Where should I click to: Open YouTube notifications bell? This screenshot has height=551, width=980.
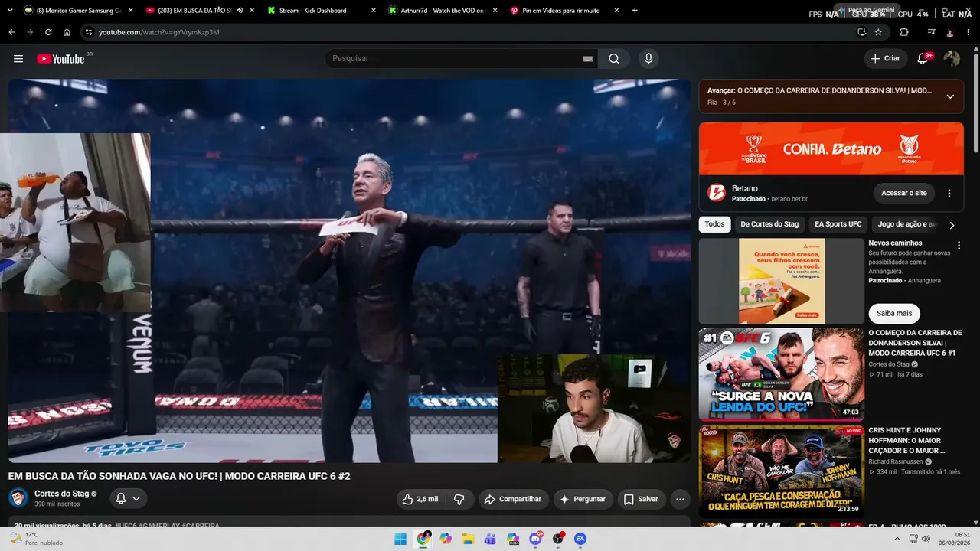[923, 59]
